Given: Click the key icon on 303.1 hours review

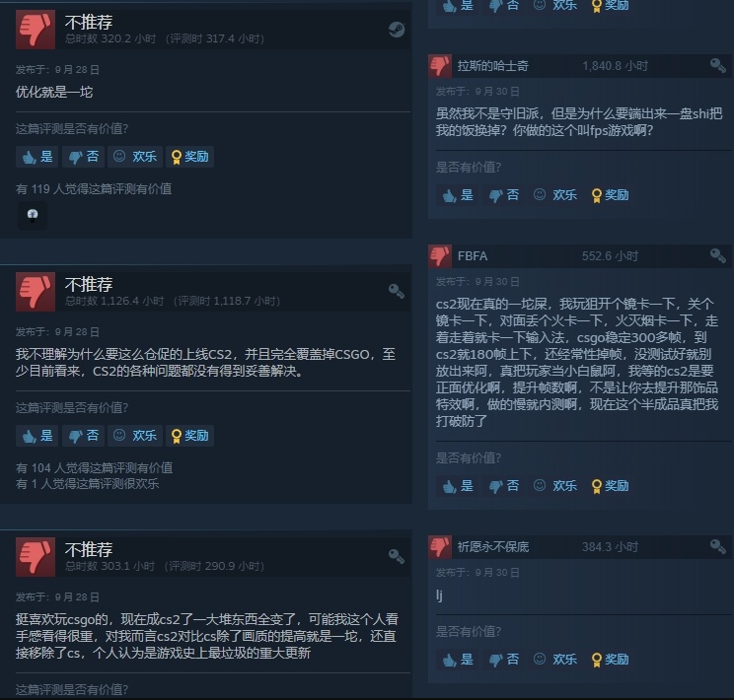Looking at the screenshot, I should click(397, 556).
